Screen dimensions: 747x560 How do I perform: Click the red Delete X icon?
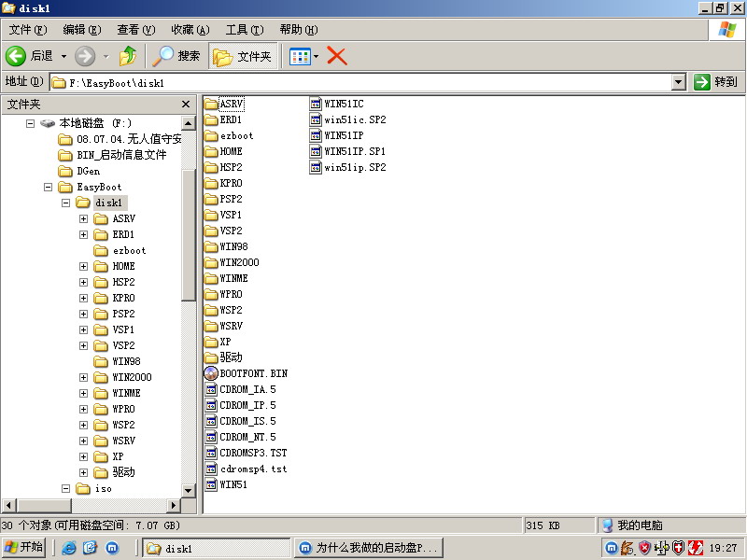click(337, 56)
